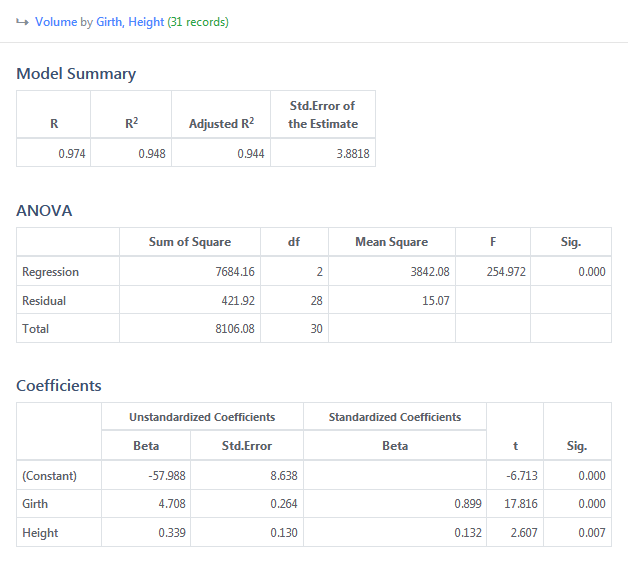Select the Residual row label
Screen dimensions: 628x575
(x=44, y=301)
